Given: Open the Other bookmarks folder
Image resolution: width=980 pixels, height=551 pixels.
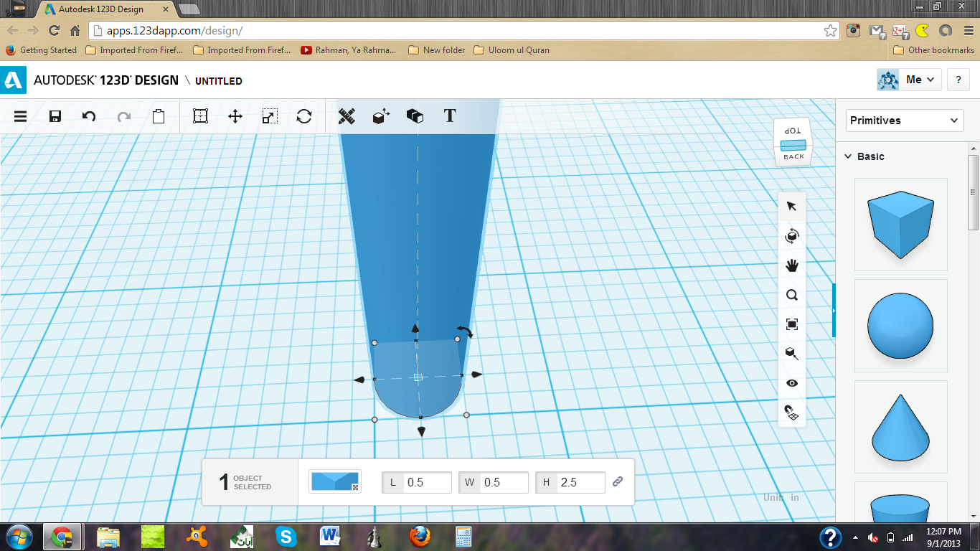Looking at the screenshot, I should click(x=933, y=50).
